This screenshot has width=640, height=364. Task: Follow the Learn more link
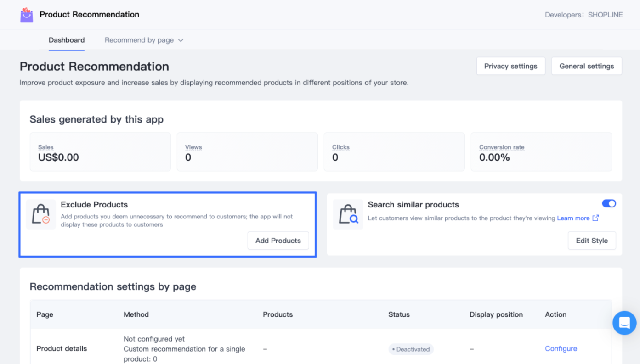point(573,218)
